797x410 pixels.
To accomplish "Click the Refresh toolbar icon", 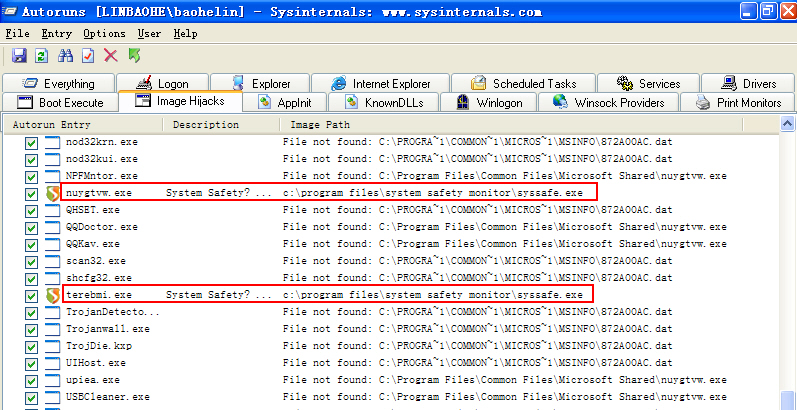I will click(42, 55).
